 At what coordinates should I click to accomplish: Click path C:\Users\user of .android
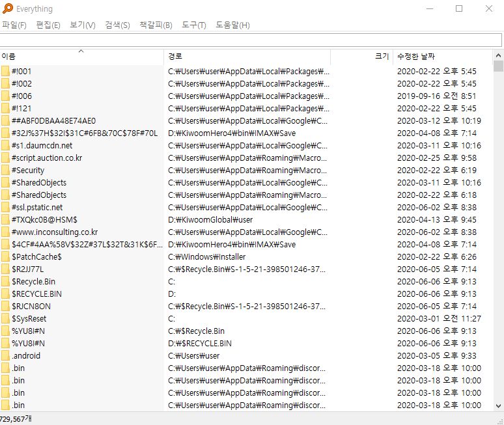pos(193,356)
